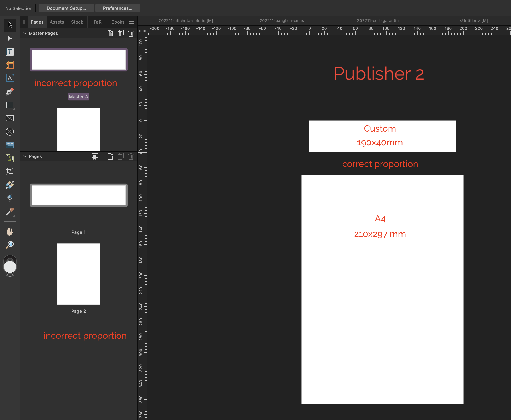511x420 pixels.
Task: Switch to the Books panel tab
Action: click(118, 22)
